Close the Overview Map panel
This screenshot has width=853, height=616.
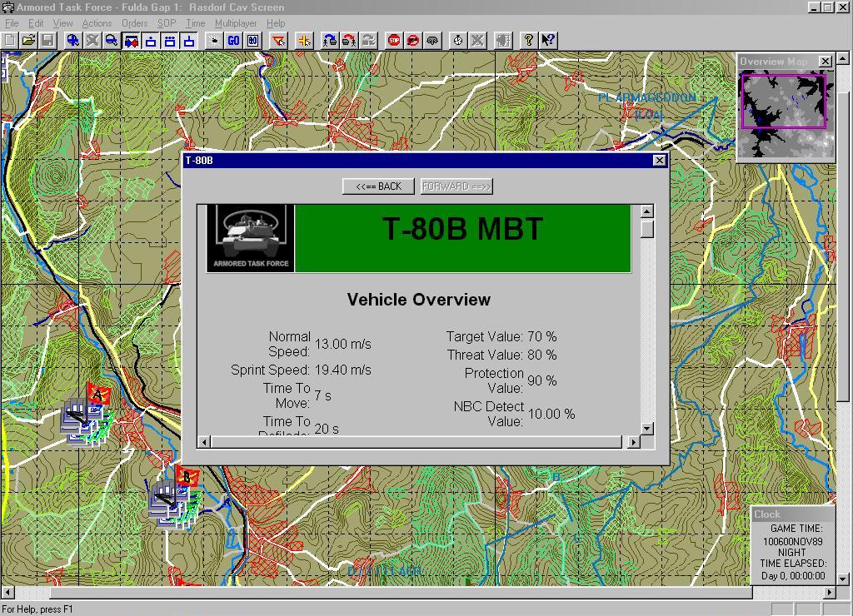pyautogui.click(x=825, y=62)
